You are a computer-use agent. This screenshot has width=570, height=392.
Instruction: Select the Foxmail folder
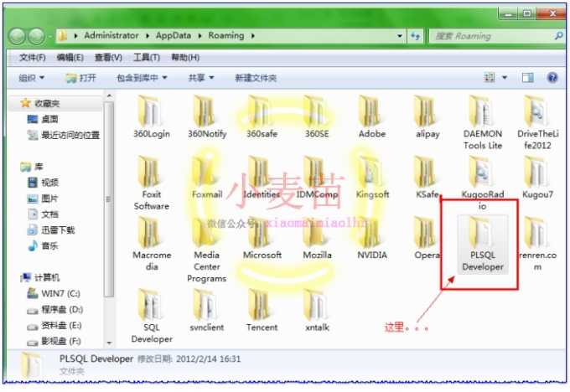click(x=207, y=178)
